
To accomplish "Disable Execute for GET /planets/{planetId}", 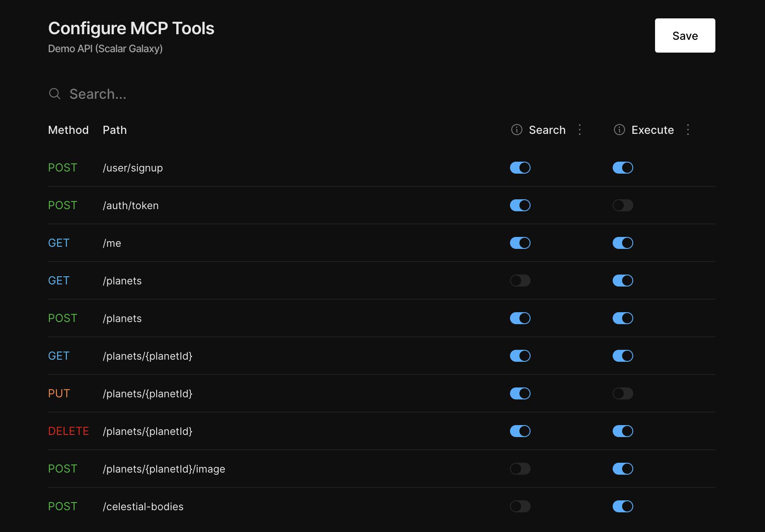I will point(623,356).
